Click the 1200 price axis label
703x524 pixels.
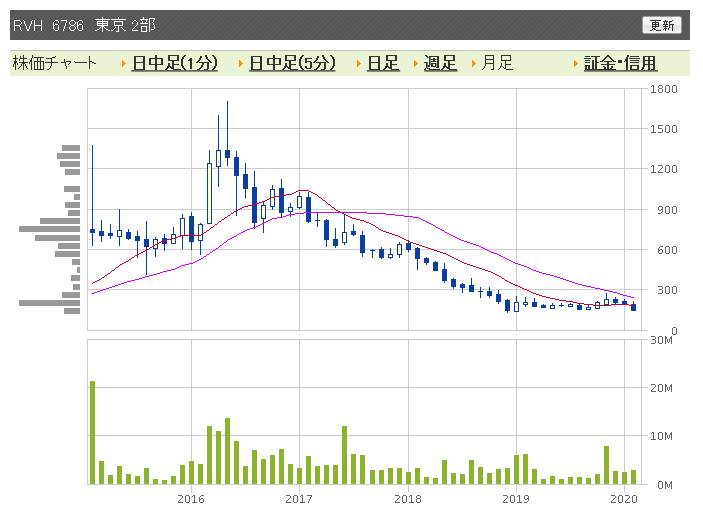click(x=664, y=169)
